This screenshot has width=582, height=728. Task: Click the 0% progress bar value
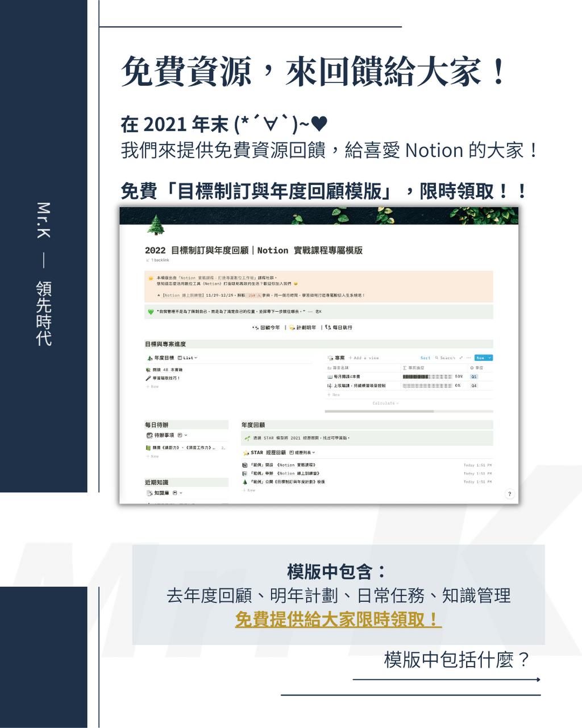458,386
